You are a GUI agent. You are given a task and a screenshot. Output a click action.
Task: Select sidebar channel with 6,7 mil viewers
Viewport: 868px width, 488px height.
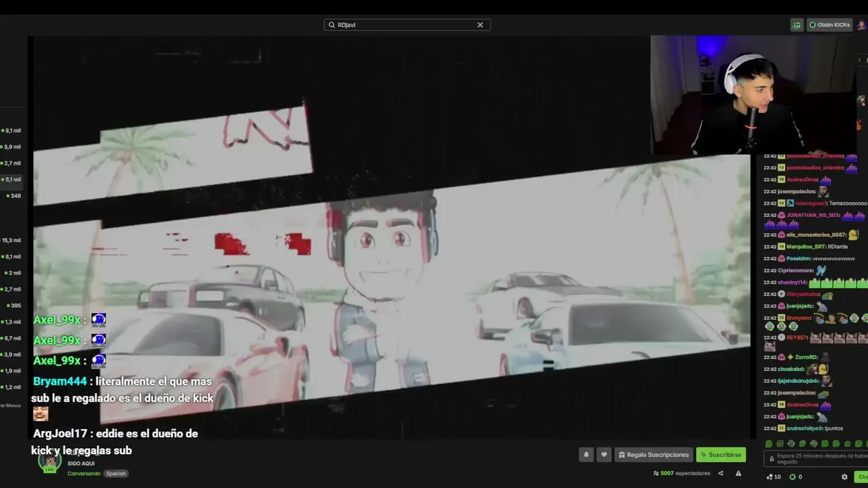(12, 338)
